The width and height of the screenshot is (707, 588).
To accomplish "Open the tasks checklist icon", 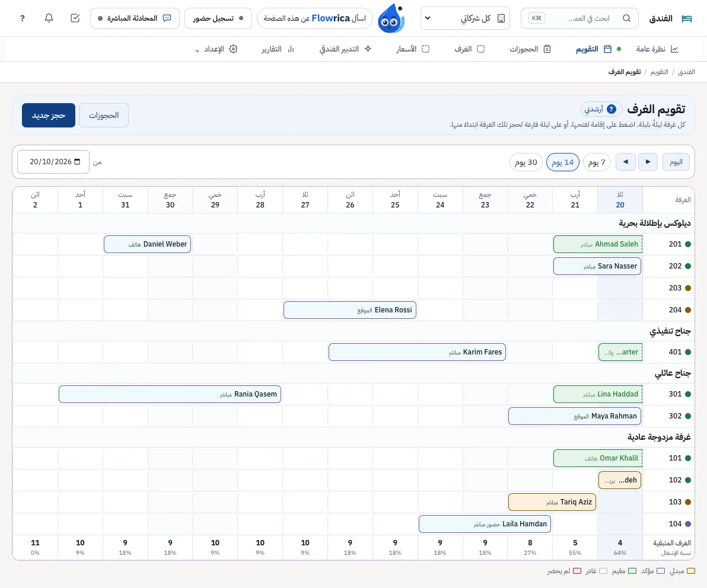I will 75,18.
